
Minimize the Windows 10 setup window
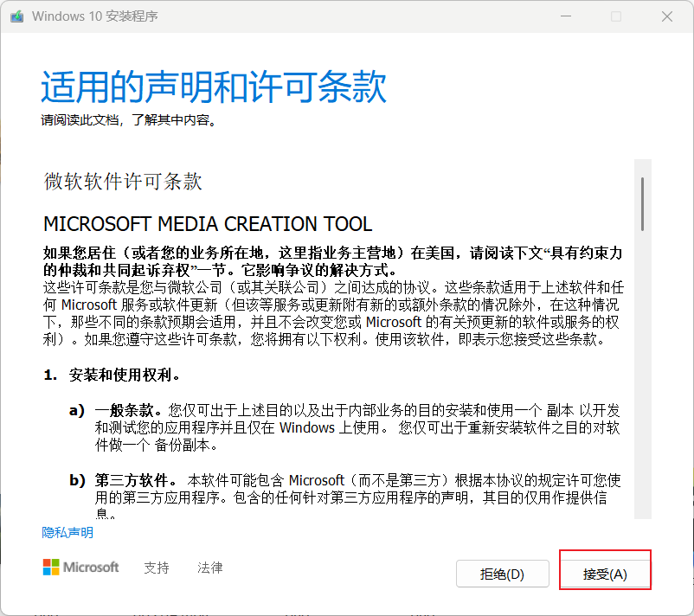[x=566, y=16]
